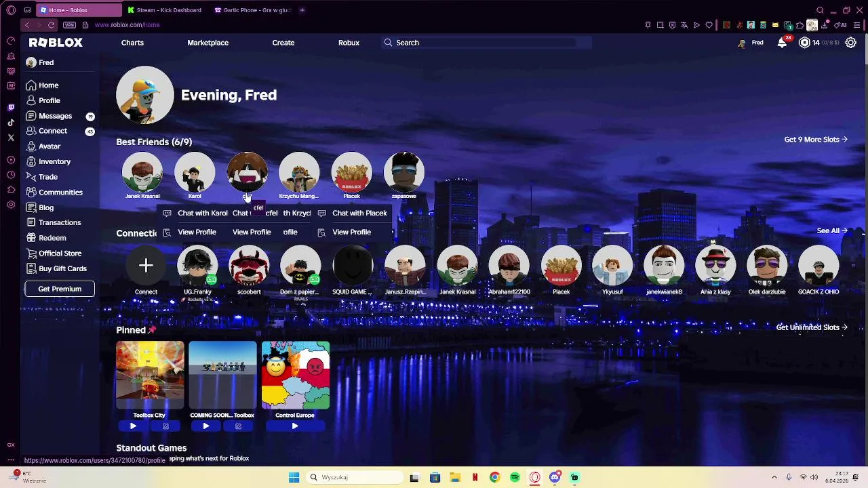Click the Roblox logo
Screen dimensions: 868x488
pyautogui.click(x=56, y=42)
